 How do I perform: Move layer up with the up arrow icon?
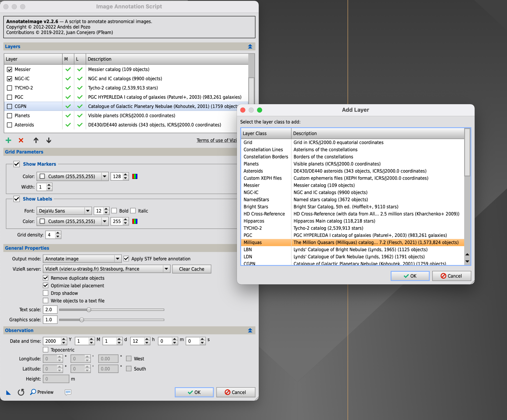pyautogui.click(x=36, y=140)
